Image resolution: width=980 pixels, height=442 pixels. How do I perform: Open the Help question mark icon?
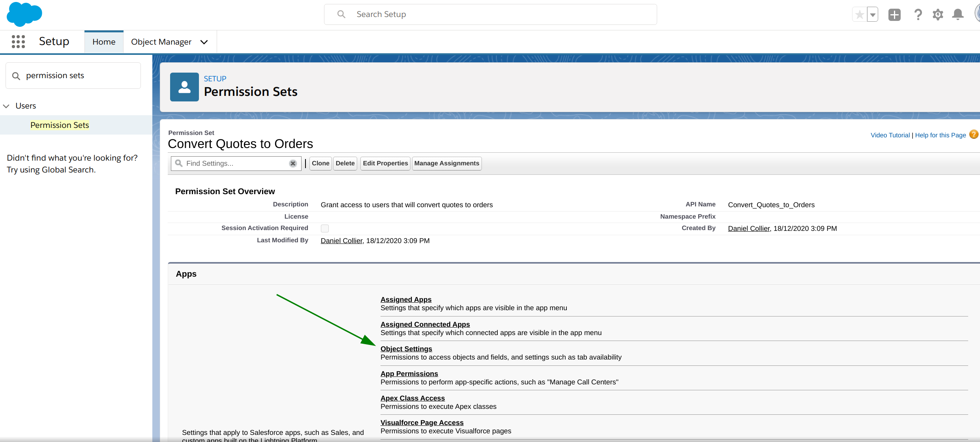[x=918, y=15]
